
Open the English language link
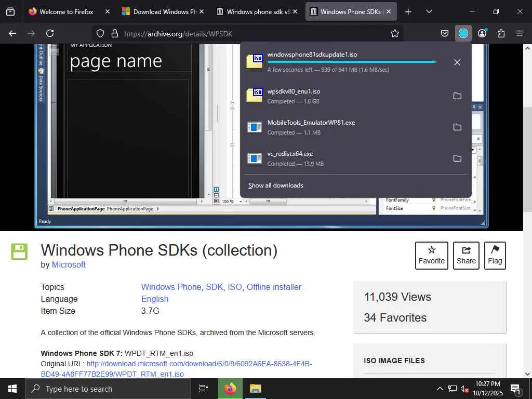coord(155,299)
